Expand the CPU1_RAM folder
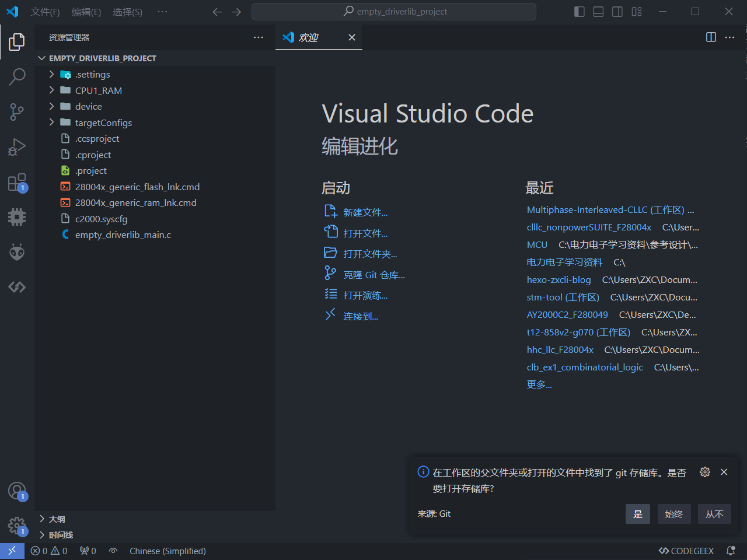This screenshot has width=747, height=560. [x=98, y=90]
